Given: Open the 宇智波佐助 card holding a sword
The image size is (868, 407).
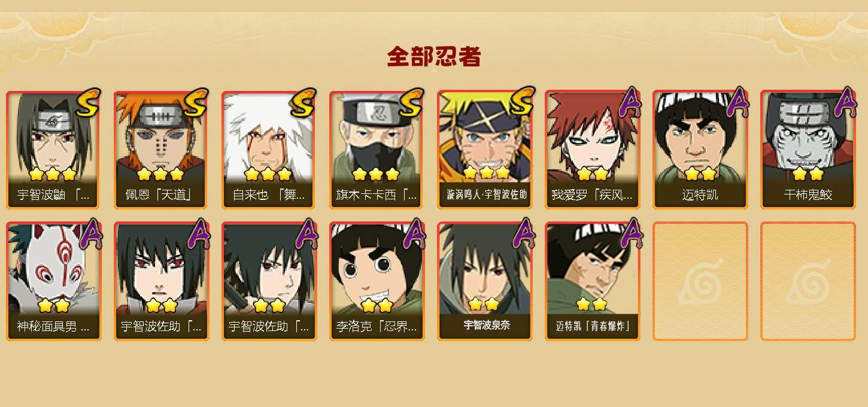Looking at the screenshot, I should (x=269, y=281).
